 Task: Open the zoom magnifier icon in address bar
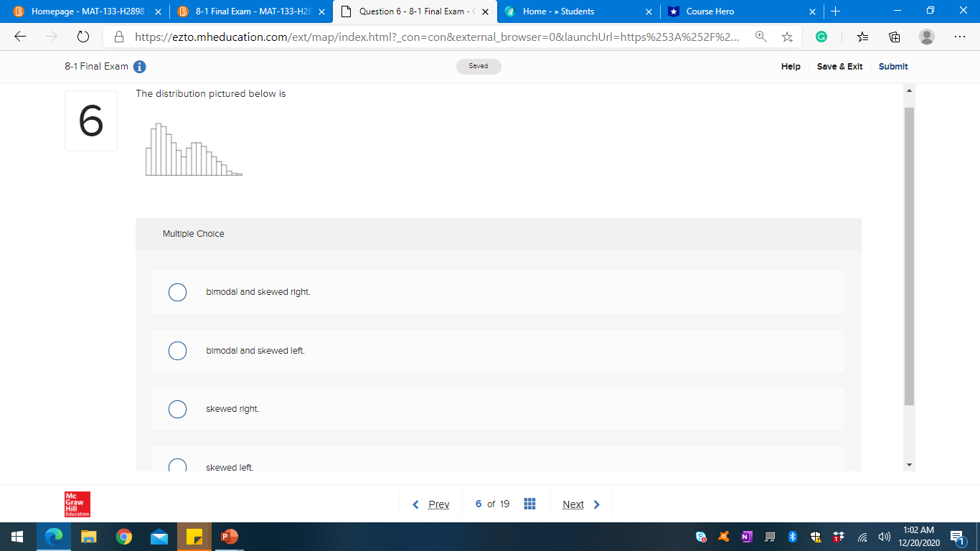click(x=762, y=36)
